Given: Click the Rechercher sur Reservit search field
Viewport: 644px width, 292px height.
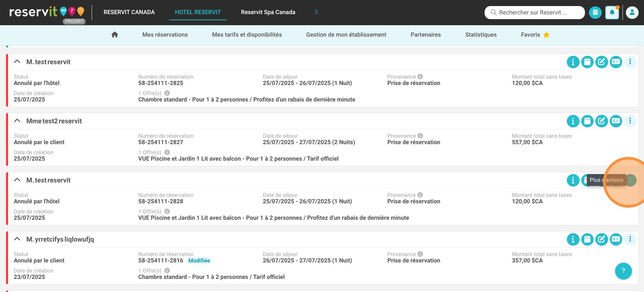Looking at the screenshot, I should [x=535, y=12].
